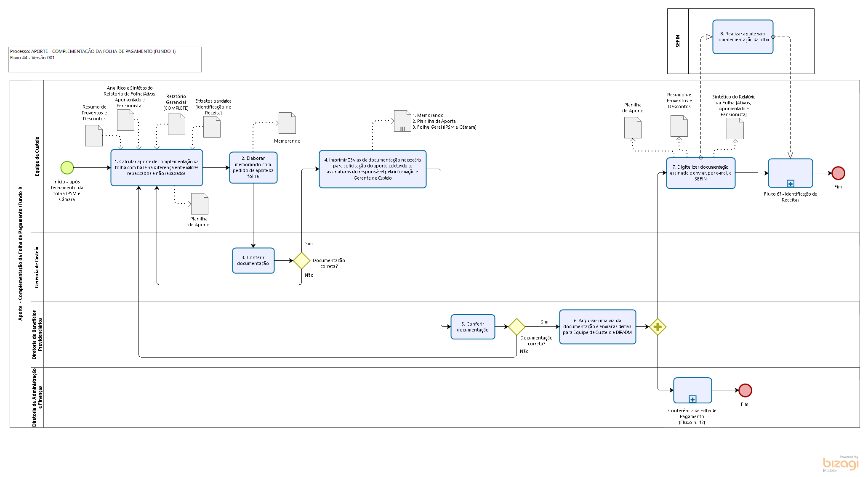Click the Memorando document icon
Image resolution: width=868 pixels, height=477 pixels.
[x=287, y=123]
